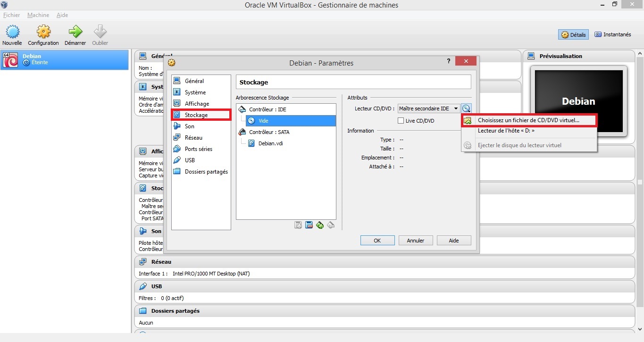This screenshot has height=342, width=644.
Task: Select the Affichage settings category
Action: (x=201, y=104)
